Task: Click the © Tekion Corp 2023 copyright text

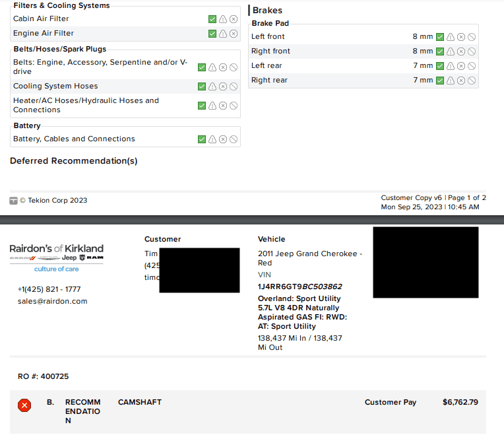Action: (53, 201)
